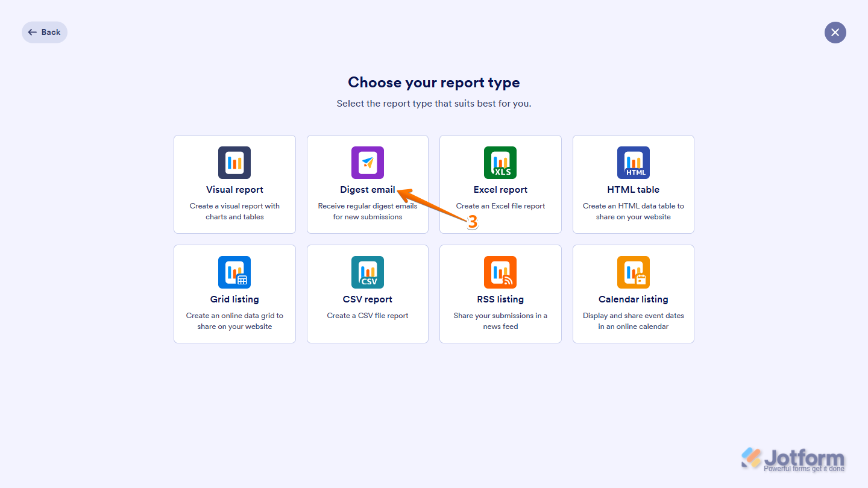Select the Visual report card
Viewport: 868px width, 488px height.
(x=234, y=184)
